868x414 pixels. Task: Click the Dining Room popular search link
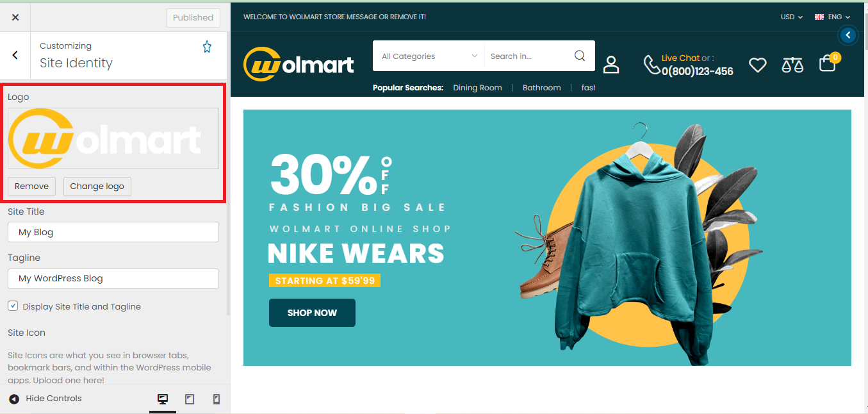pyautogui.click(x=477, y=88)
